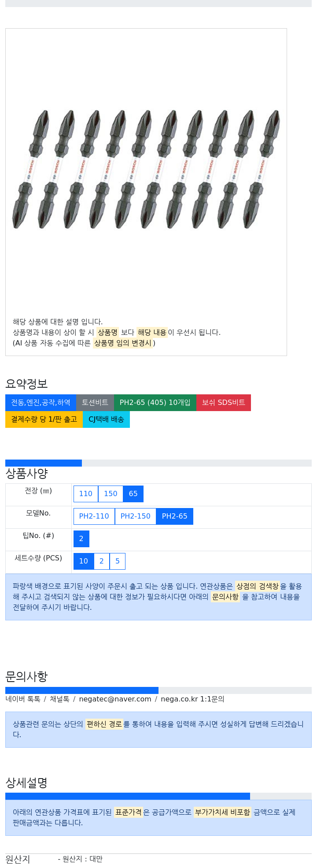Click the nega.co.kr 1:1문의 text
Viewport: 317px width, 868px height.
pos(192,699)
